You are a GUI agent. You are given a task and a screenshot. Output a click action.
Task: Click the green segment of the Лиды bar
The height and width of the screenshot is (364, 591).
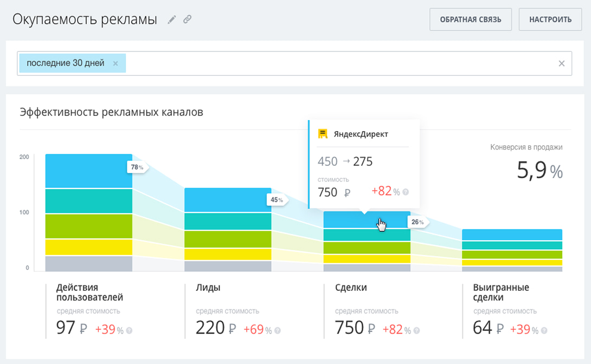[228, 239]
